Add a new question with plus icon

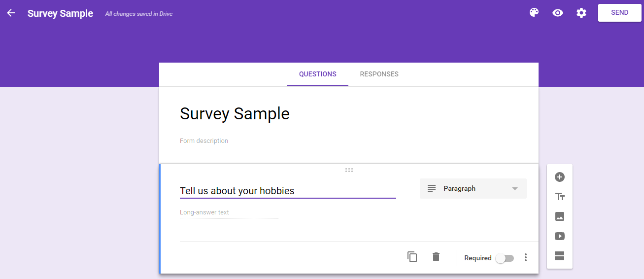point(560,177)
